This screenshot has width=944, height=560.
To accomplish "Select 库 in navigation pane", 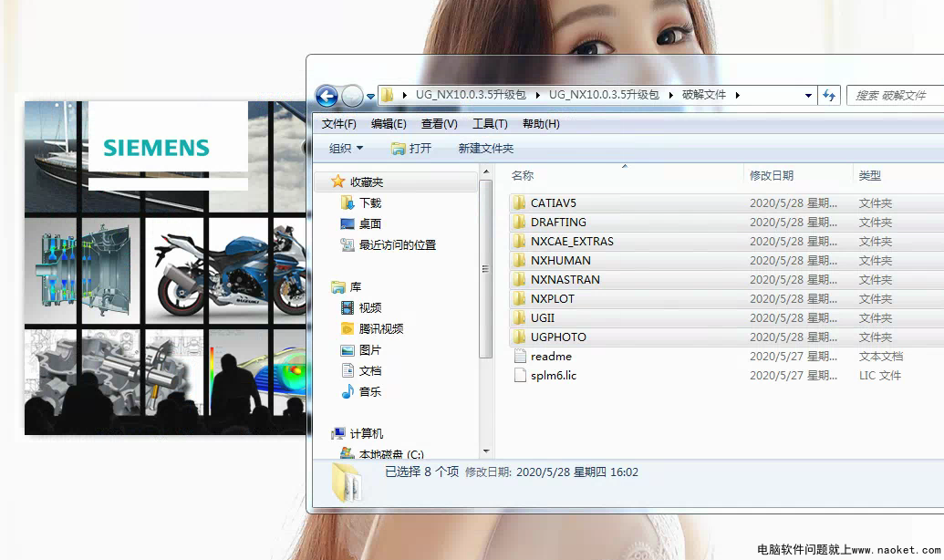I will 347,287.
